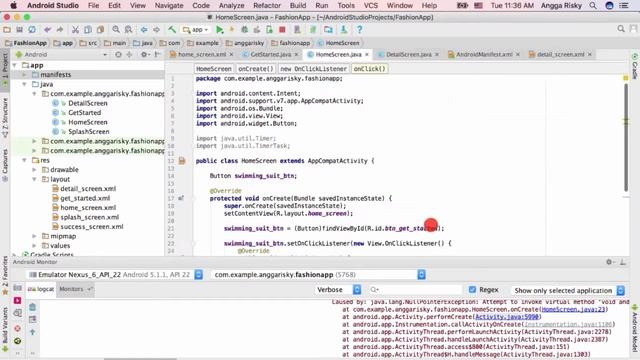Click the search icon at toolbar right

click(621, 29)
